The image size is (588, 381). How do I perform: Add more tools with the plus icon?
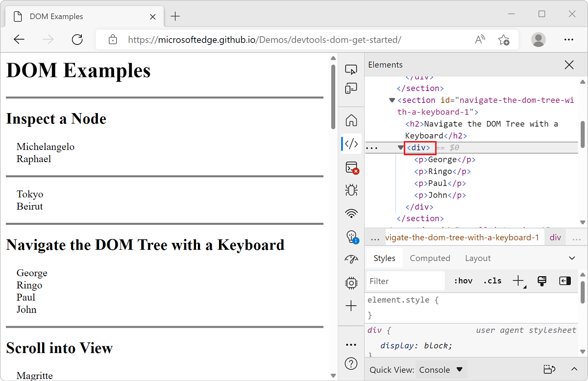(x=351, y=305)
